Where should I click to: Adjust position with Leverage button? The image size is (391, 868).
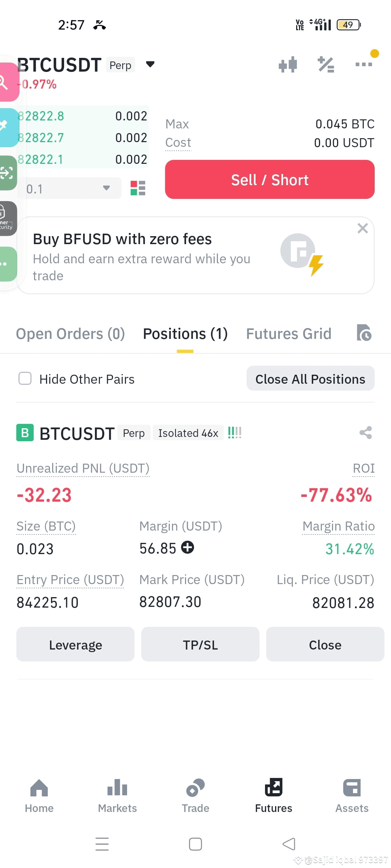75,644
